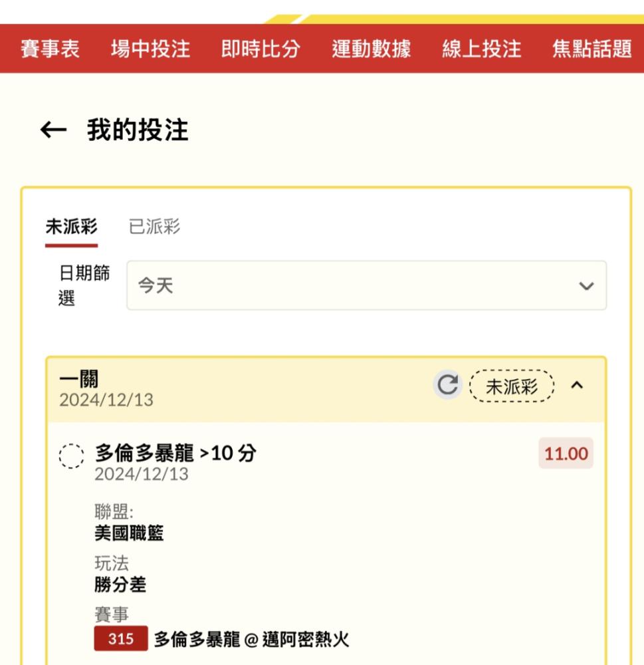The height and width of the screenshot is (665, 644).
Task: Switch to the 已派彩 tab
Action: click(154, 227)
